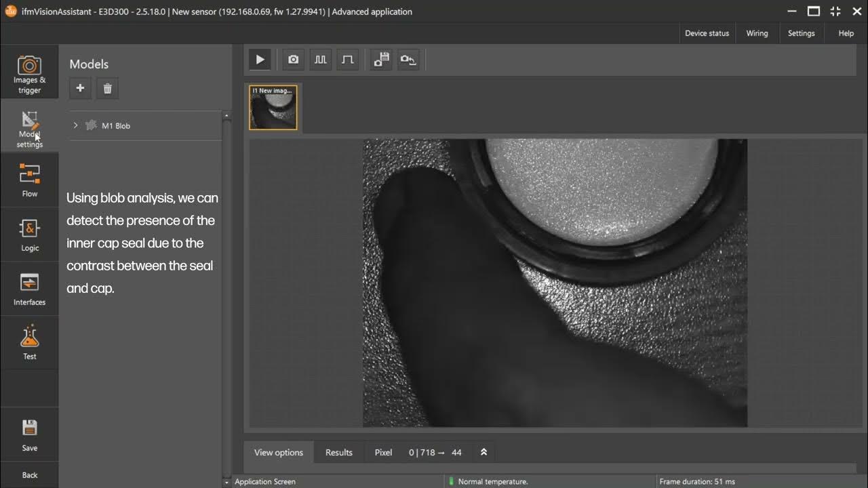
Task: Open the Flow section in sidebar
Action: pyautogui.click(x=29, y=180)
